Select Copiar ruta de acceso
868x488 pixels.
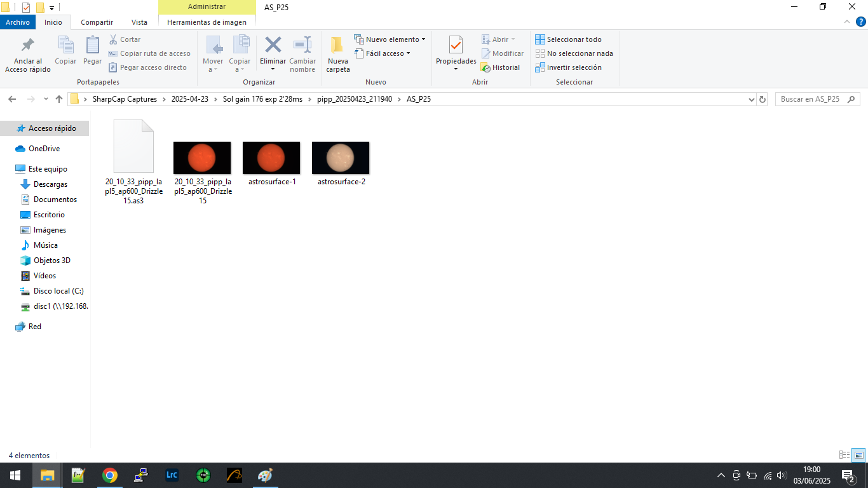(149, 53)
